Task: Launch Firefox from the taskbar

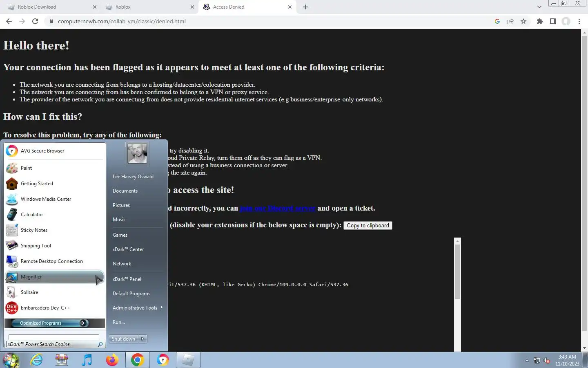Action: pos(112,360)
